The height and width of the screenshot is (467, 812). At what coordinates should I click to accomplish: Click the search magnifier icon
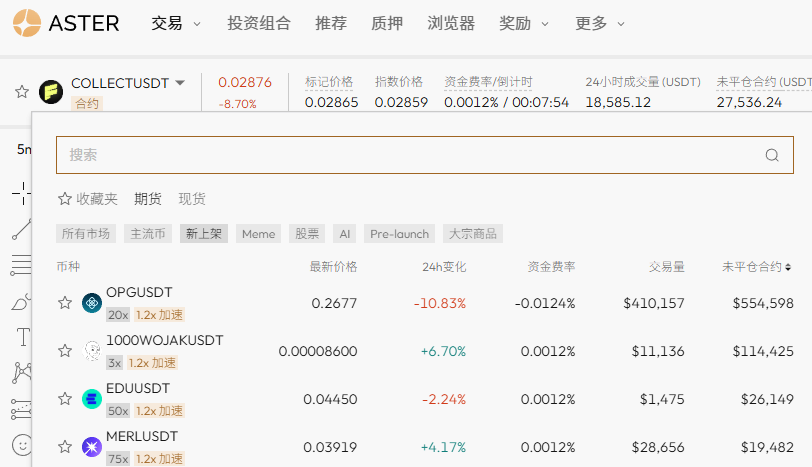tap(772, 155)
